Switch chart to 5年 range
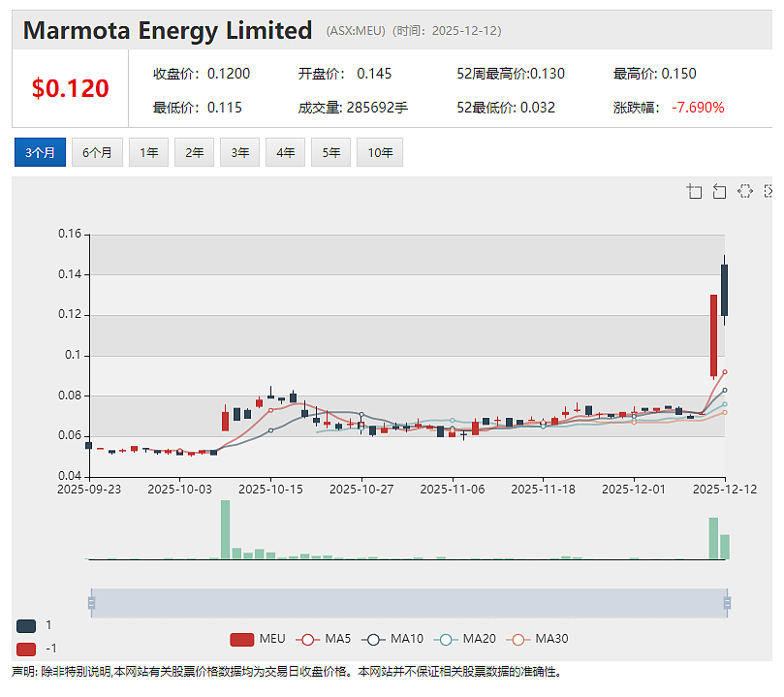Screen dimensions: 784x697 pyautogui.click(x=330, y=152)
